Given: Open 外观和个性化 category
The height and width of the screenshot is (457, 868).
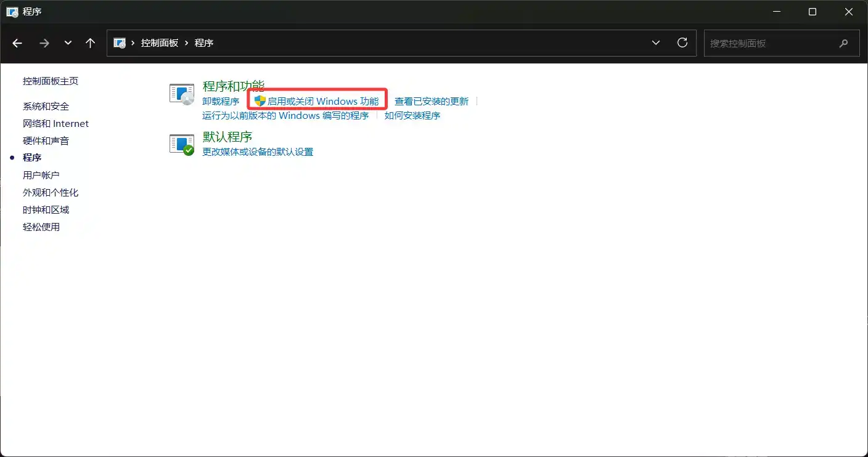Looking at the screenshot, I should click(51, 193).
